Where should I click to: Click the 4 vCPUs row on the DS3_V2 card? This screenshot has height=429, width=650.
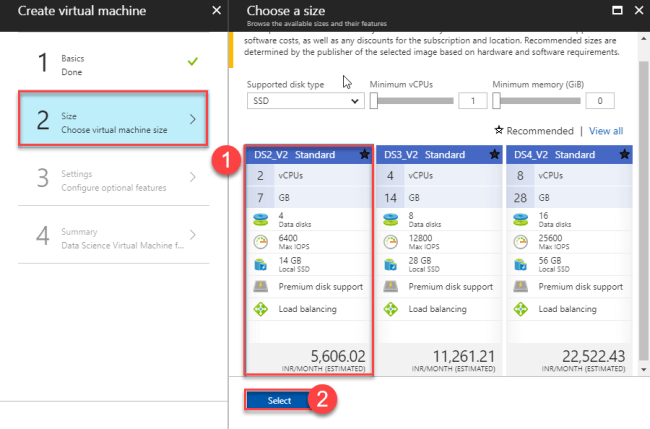pyautogui.click(x=439, y=175)
